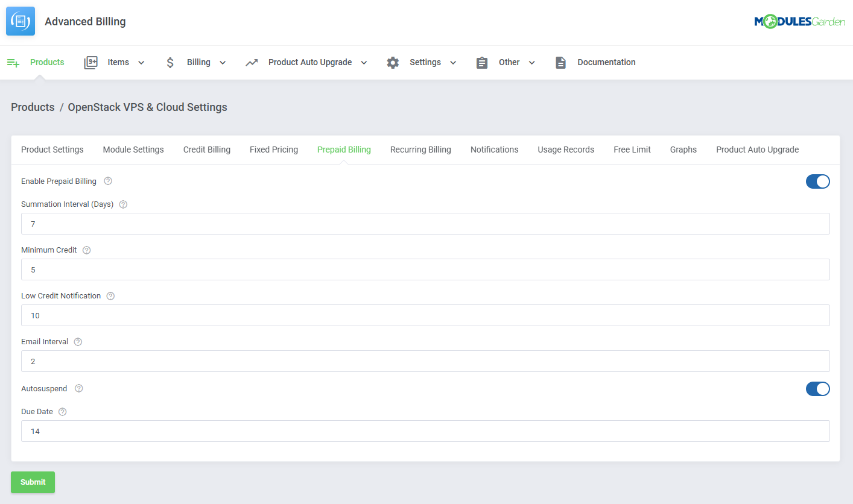Expand the Billing dropdown chevron

tap(223, 63)
